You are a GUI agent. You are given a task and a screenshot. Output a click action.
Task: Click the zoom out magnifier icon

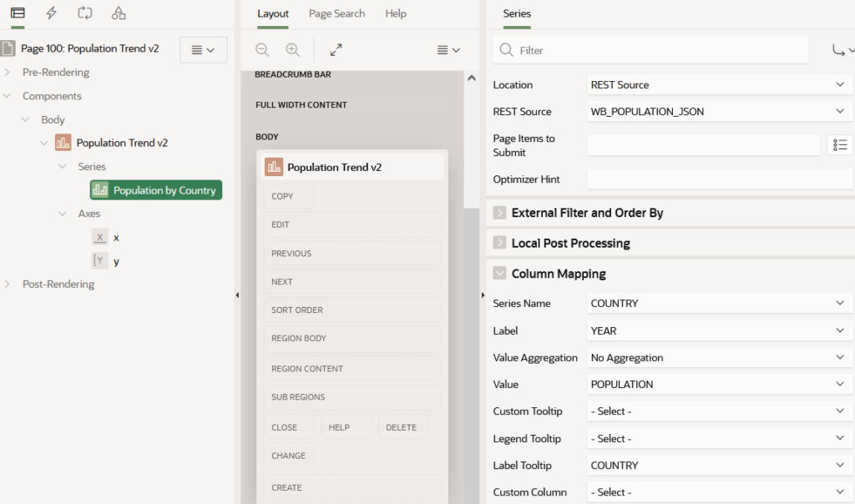262,50
